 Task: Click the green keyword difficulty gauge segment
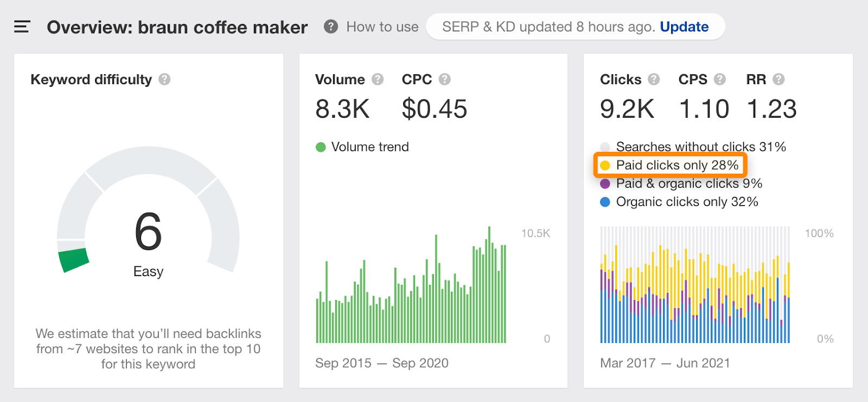(74, 260)
